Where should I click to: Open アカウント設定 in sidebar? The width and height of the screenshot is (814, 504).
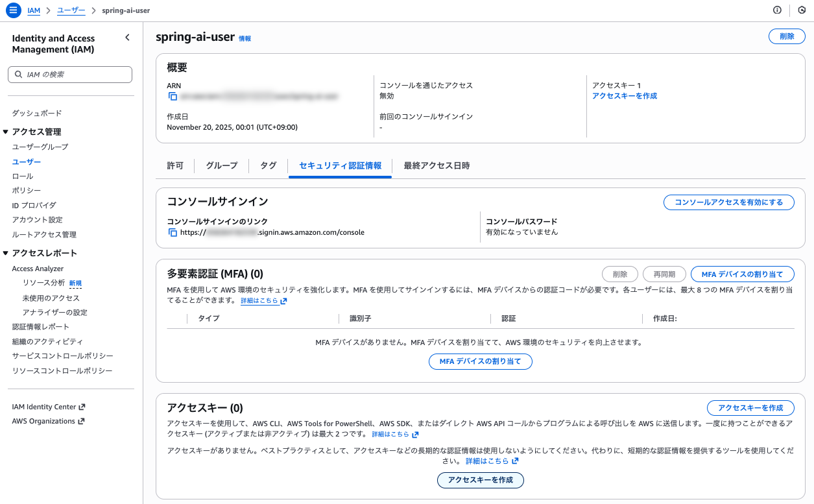pos(38,220)
